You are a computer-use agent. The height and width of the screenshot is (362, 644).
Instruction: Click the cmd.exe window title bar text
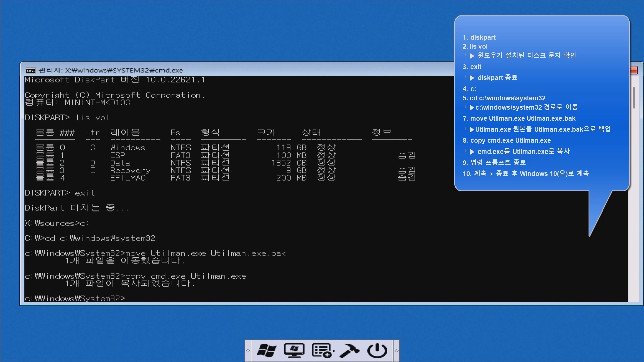coord(111,70)
